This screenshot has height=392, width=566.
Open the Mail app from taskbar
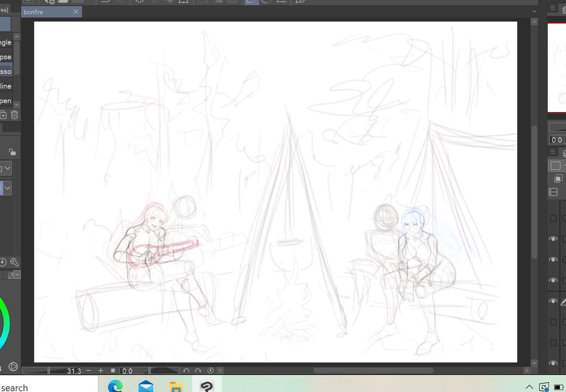point(146,386)
